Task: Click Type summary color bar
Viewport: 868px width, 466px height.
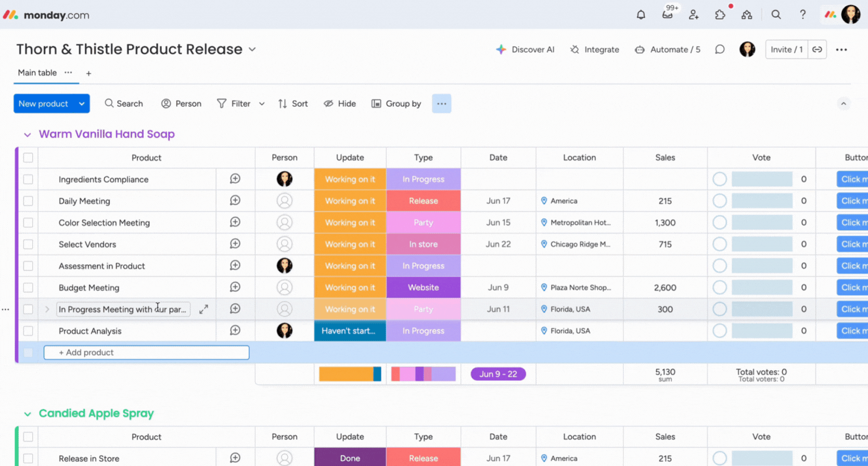Action: (x=424, y=374)
